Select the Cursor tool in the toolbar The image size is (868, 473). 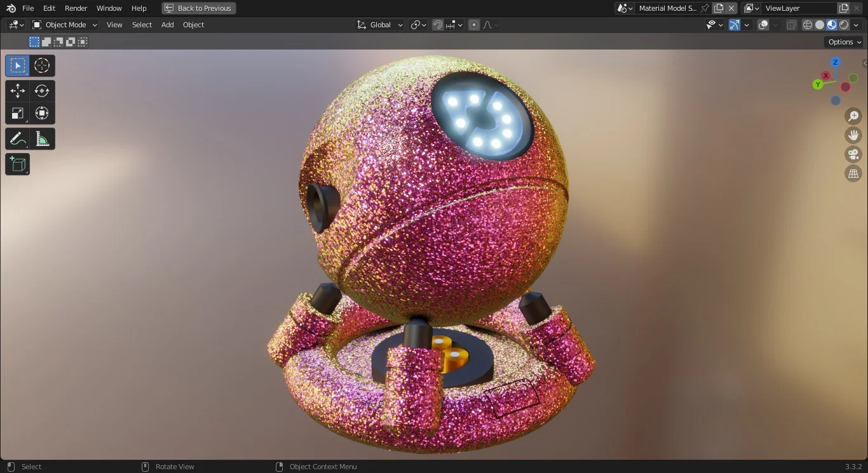(42, 65)
